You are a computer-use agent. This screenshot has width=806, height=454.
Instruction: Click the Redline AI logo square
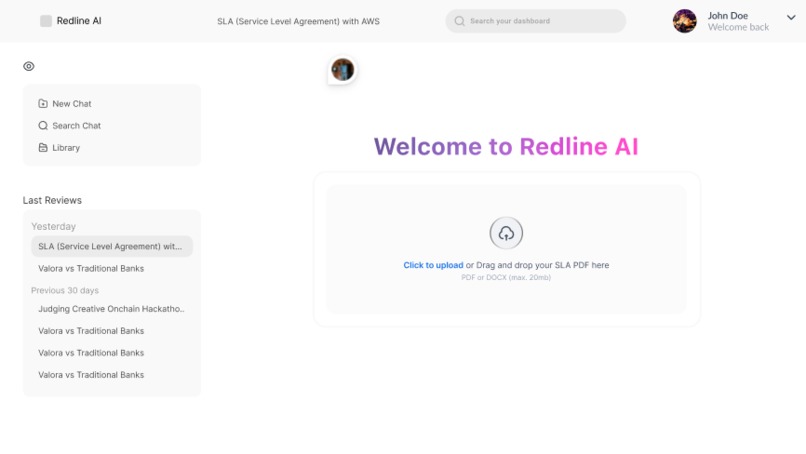click(46, 21)
